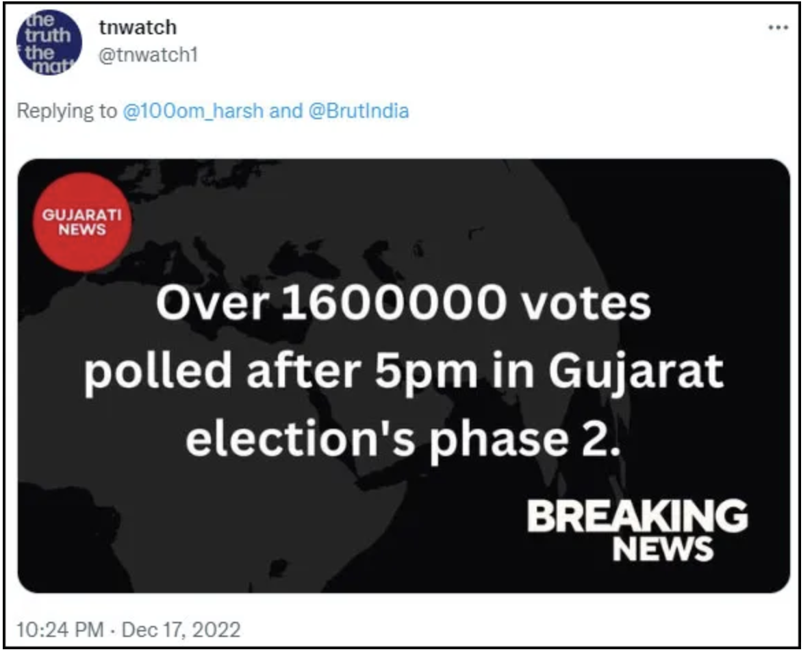Click the tnwatch display name
This screenshot has height=652, width=812.
pos(138,27)
